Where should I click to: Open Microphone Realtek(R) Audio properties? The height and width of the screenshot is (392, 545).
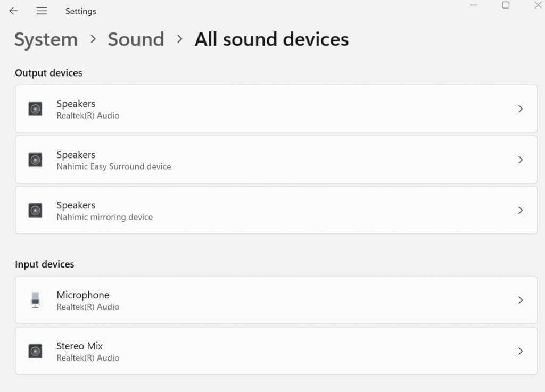point(266,300)
